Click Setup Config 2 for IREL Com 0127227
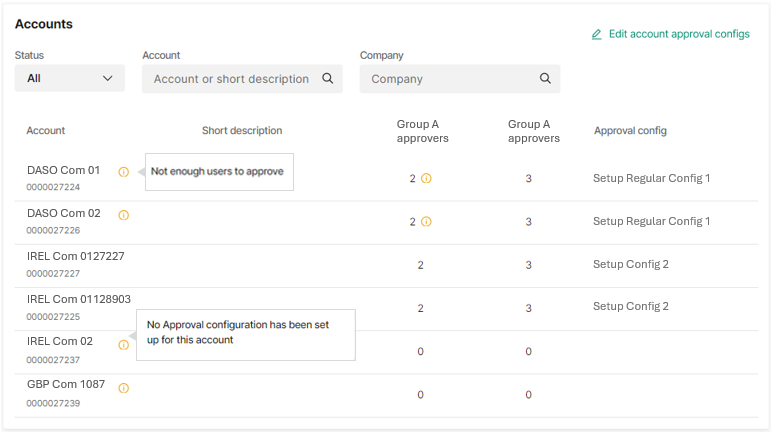Image resolution: width=776 pixels, height=433 pixels. coord(631,265)
